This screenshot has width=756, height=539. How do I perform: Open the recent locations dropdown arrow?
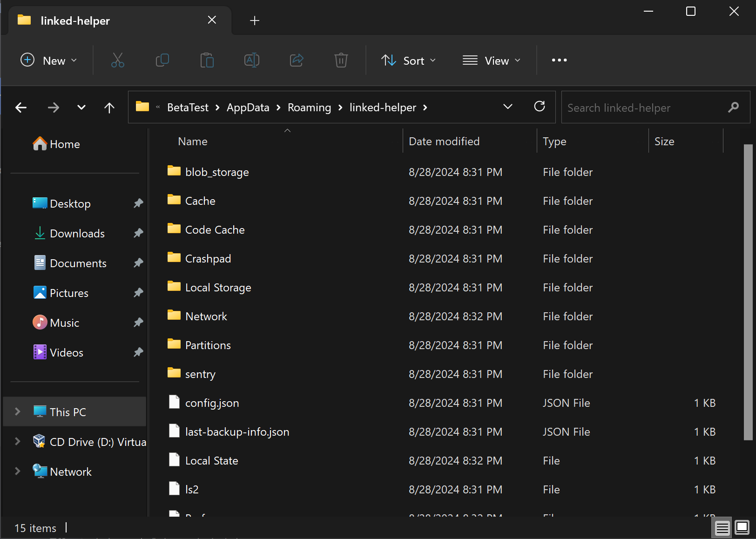(x=81, y=108)
